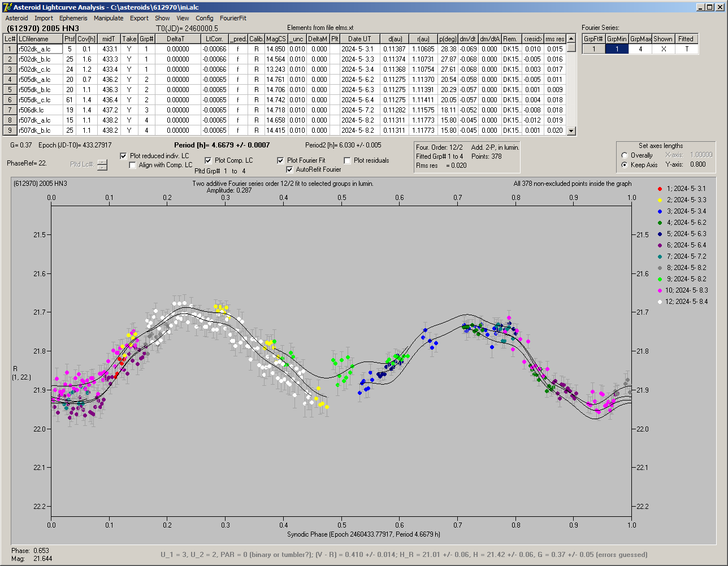Screen dimensions: 728x566
Task: Open the View menu
Action: tap(183, 18)
